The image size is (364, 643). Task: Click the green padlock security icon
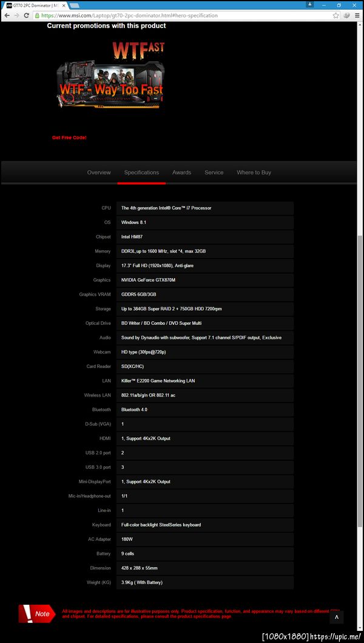(x=37, y=16)
